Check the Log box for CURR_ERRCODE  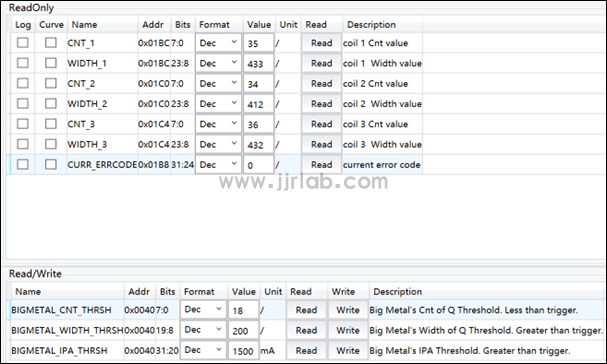coord(23,164)
